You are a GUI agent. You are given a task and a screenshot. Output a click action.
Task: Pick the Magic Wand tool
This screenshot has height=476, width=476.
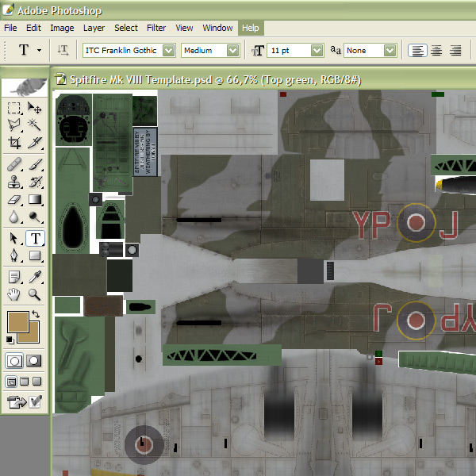pyautogui.click(x=34, y=125)
